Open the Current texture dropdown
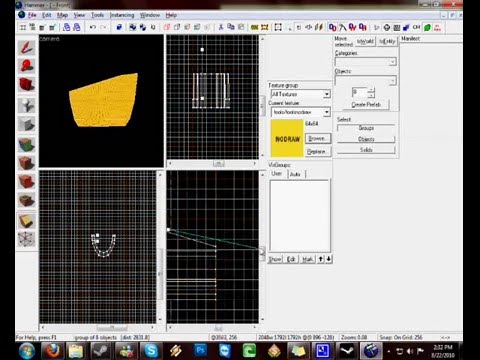Viewport: 480px width, 360px height. 327,112
